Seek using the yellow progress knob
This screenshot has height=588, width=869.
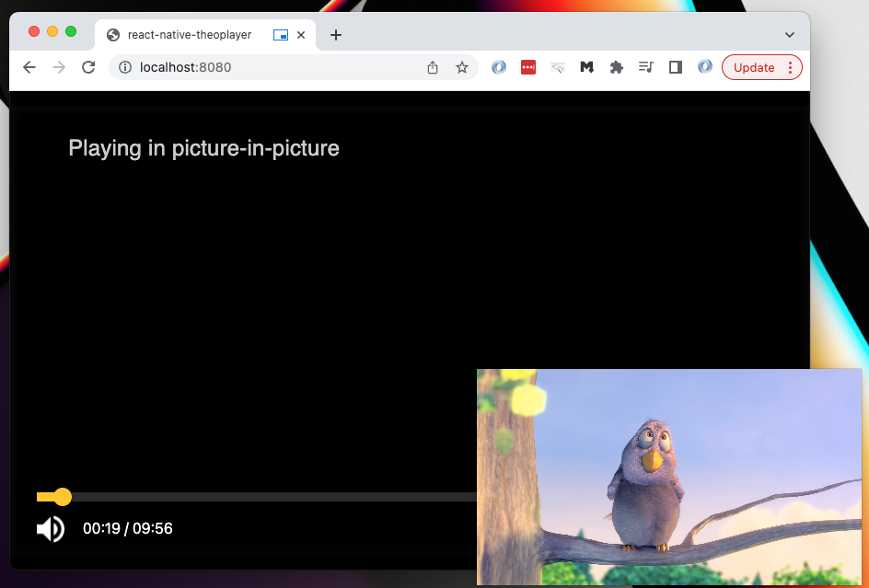click(63, 497)
